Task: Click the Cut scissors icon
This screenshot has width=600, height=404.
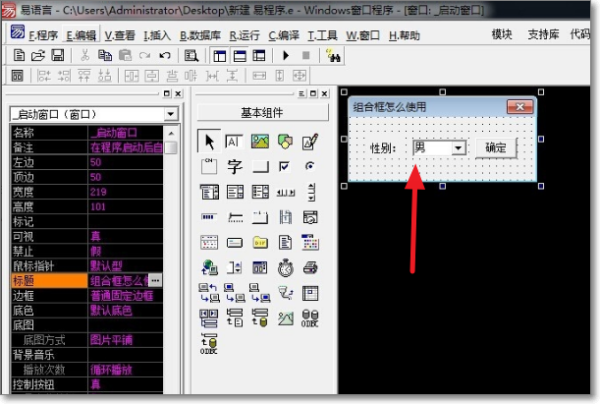Action: pos(85,56)
